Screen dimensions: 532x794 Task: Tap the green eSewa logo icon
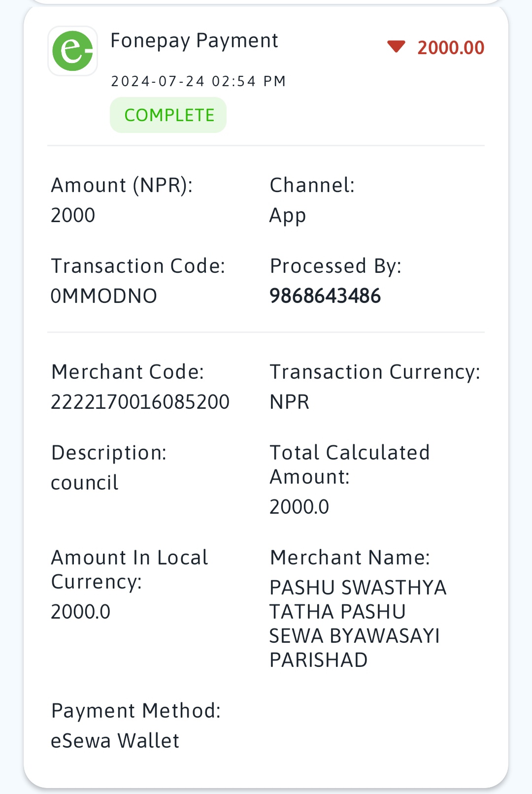pyautogui.click(x=72, y=51)
